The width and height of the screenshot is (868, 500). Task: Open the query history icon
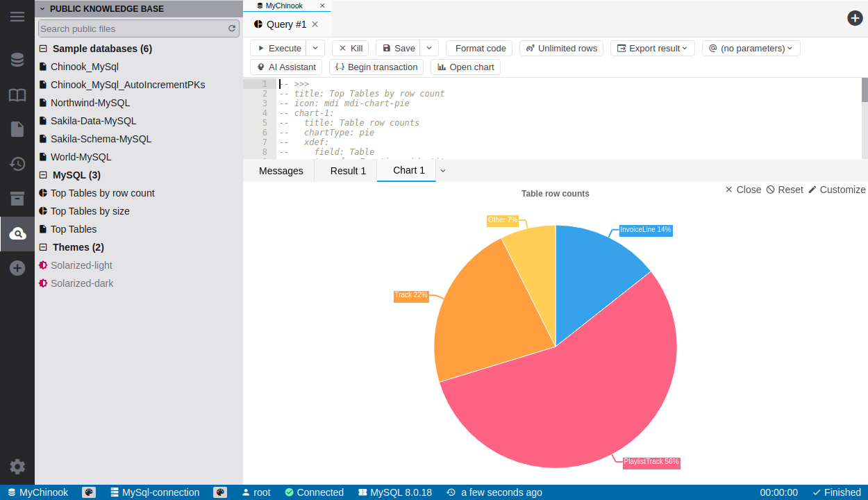[x=17, y=164]
